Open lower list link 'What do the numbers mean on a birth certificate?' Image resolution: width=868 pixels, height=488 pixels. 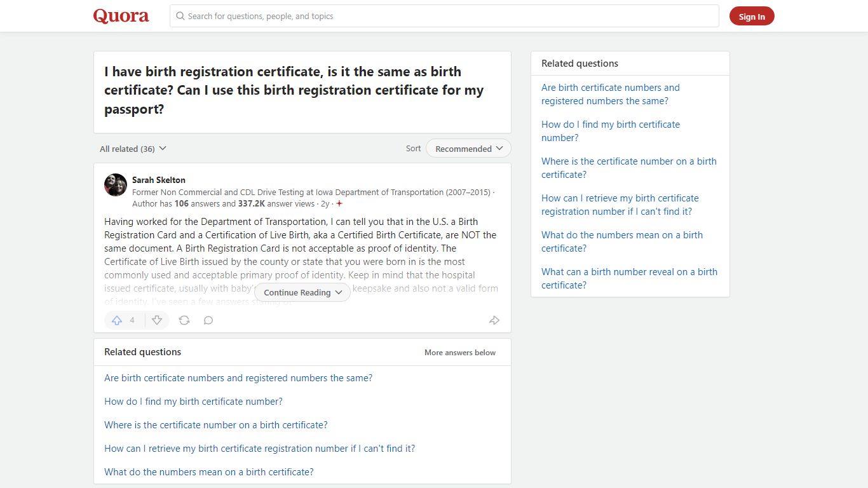tap(209, 472)
